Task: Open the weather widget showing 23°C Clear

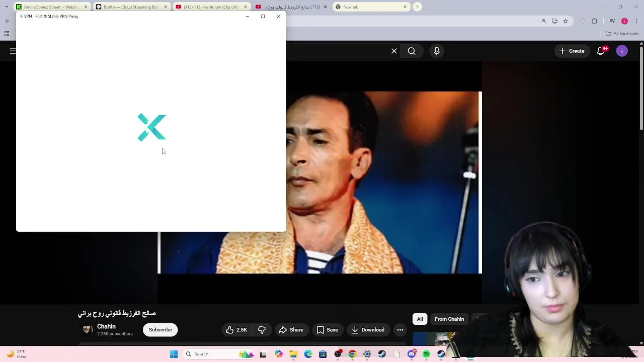Action: tap(15, 354)
